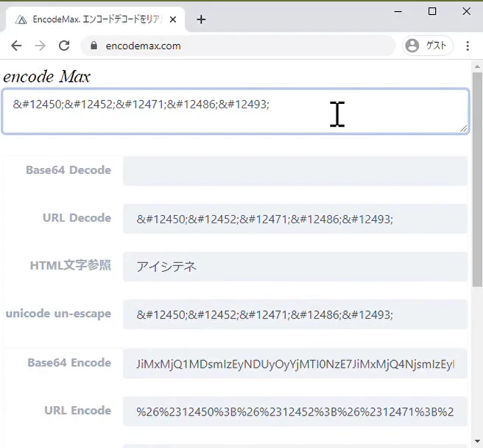Select the Base64 Encode output field

click(295, 363)
